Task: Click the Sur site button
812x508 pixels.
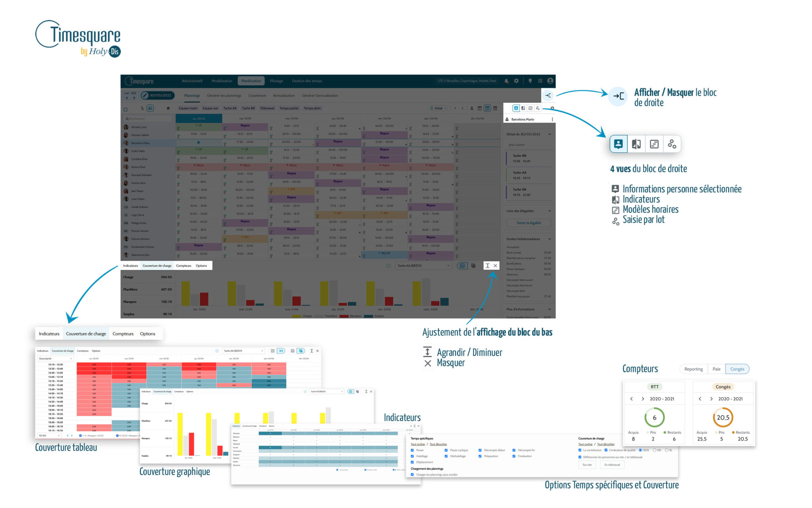Action: pyautogui.click(x=587, y=465)
